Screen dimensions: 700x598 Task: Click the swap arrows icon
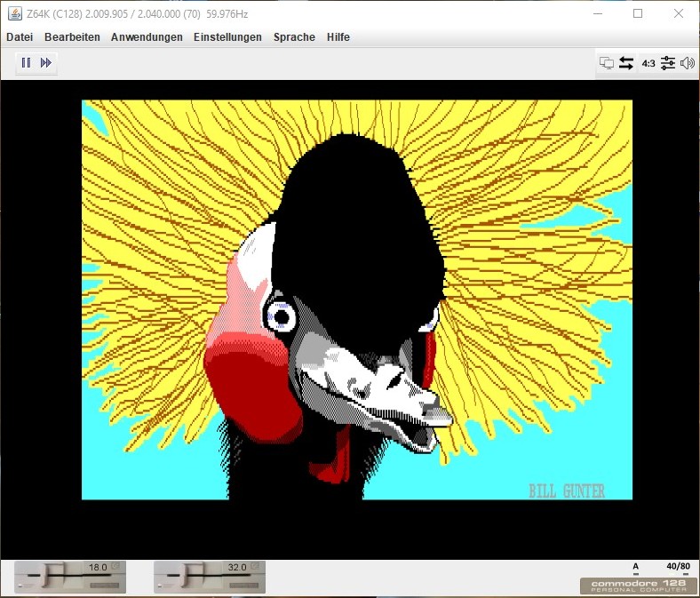click(626, 63)
